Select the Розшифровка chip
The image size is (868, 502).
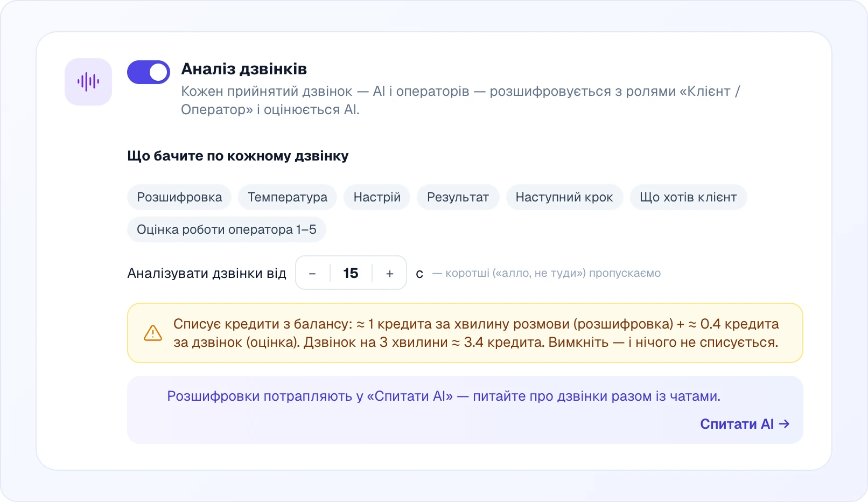coord(179,197)
